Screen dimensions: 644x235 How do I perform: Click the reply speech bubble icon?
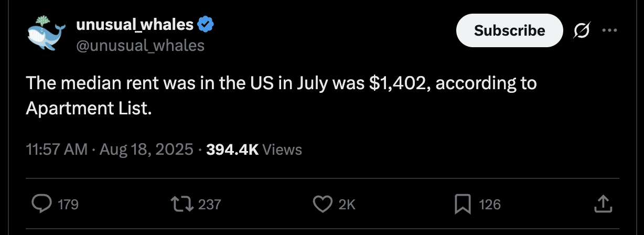click(41, 204)
